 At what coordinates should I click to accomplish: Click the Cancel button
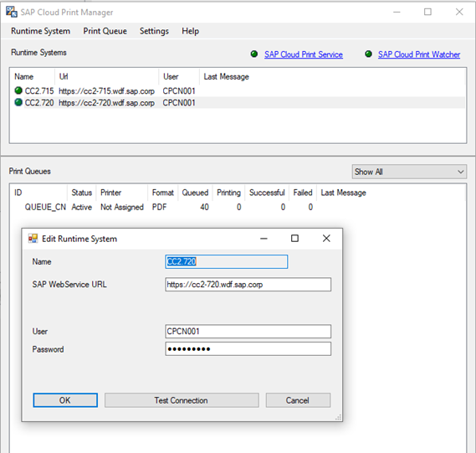click(x=298, y=400)
